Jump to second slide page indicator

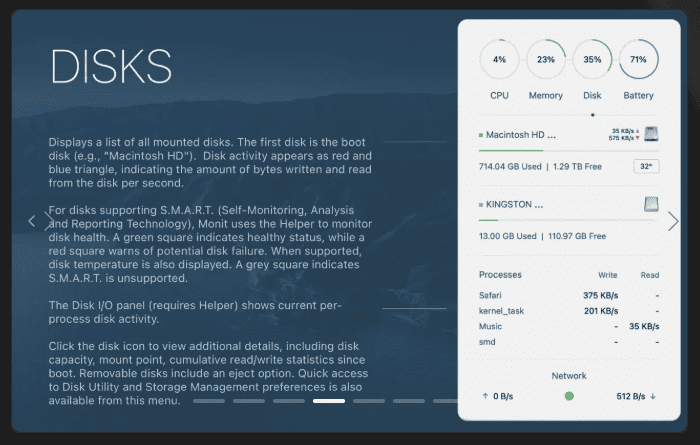coord(249,401)
